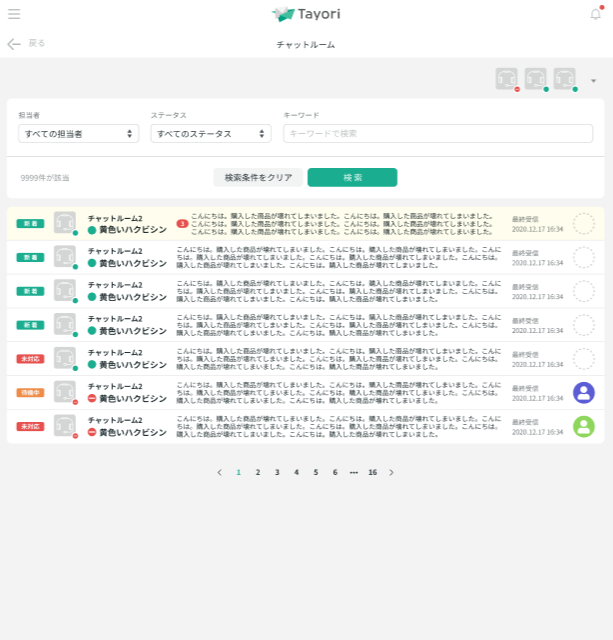
Task: Expand the operator list dropdown arrow
Action: tap(593, 81)
